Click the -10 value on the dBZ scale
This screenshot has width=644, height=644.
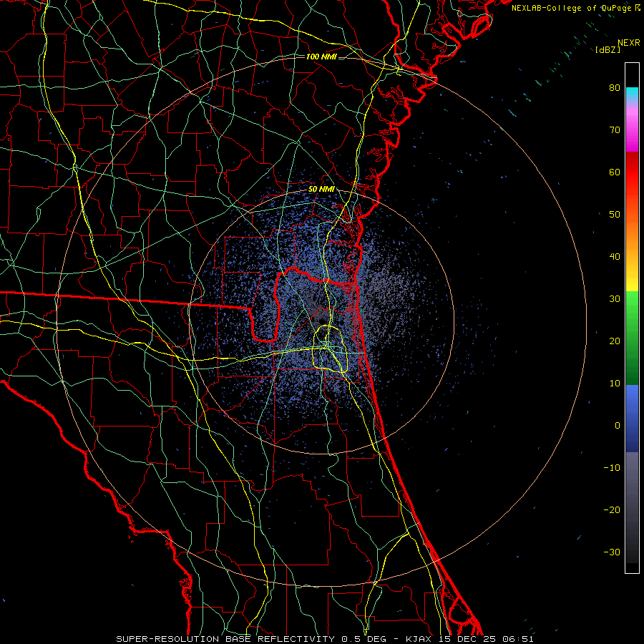point(612,468)
